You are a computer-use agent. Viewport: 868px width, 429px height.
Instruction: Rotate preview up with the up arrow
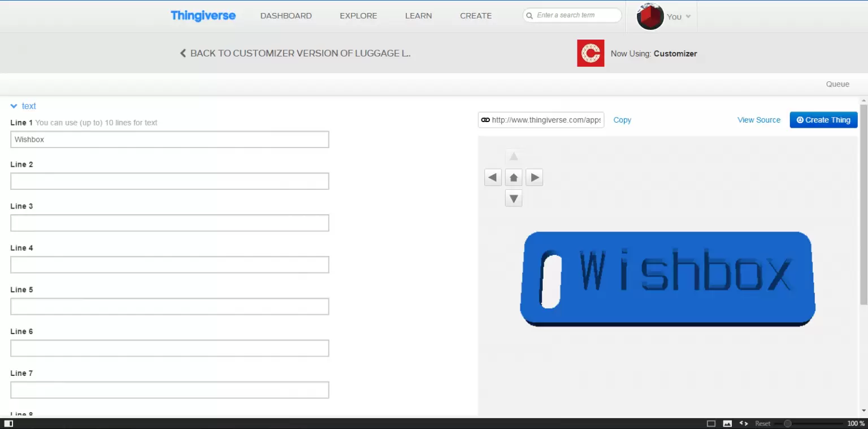tap(514, 157)
